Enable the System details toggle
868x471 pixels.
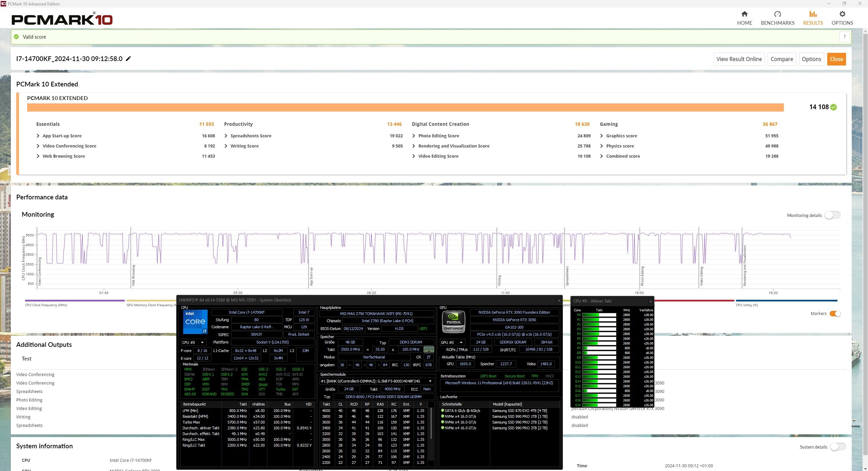[x=837, y=447]
